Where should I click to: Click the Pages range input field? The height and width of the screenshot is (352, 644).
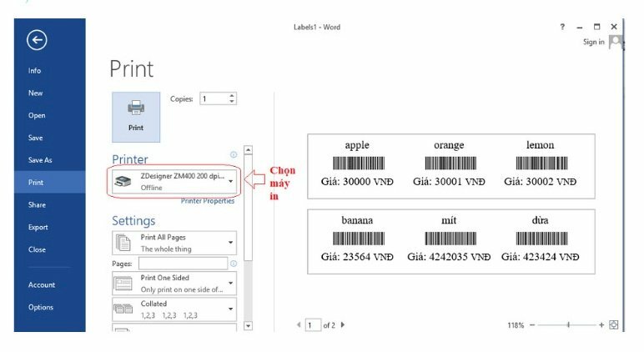[184, 264]
